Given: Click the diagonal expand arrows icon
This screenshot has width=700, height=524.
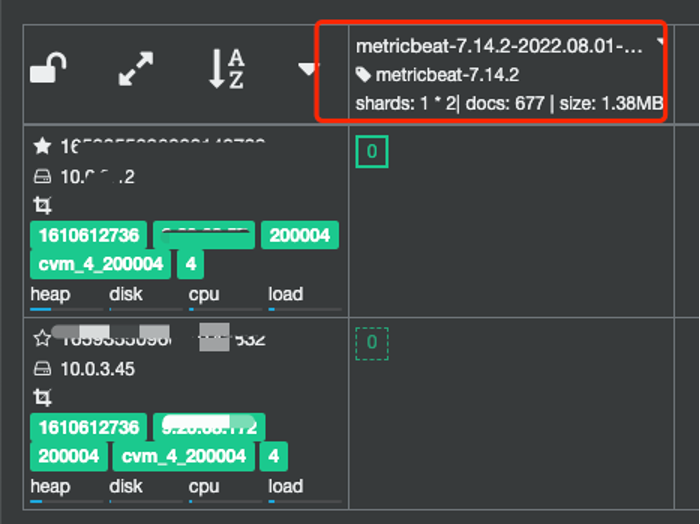Looking at the screenshot, I should (x=136, y=68).
